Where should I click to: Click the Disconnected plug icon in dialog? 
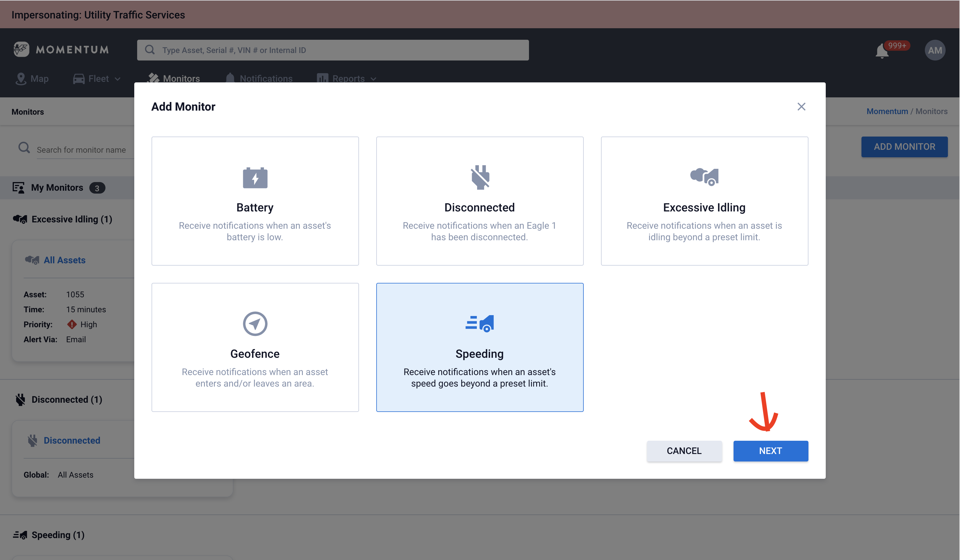click(x=480, y=177)
